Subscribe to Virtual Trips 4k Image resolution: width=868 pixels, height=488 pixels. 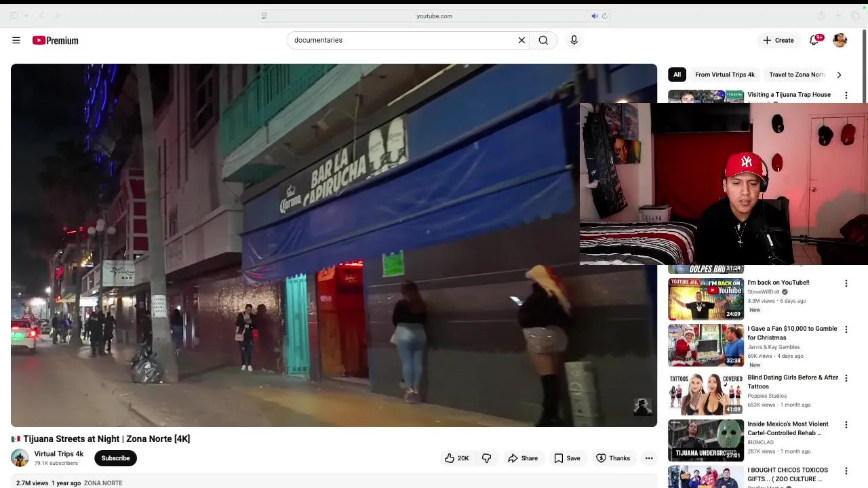pos(115,458)
